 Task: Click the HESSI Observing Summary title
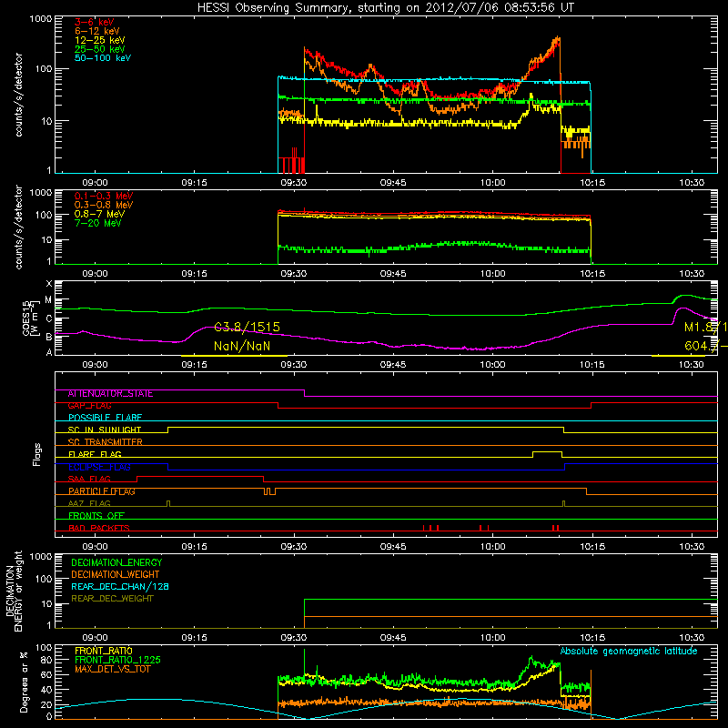(x=385, y=8)
